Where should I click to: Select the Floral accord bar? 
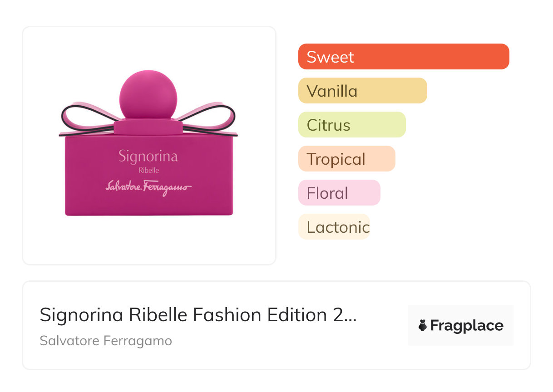339,193
